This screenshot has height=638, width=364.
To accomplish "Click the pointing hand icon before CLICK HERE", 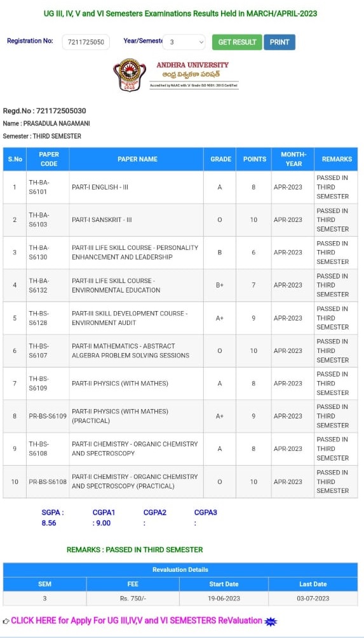I will click(x=6, y=621).
